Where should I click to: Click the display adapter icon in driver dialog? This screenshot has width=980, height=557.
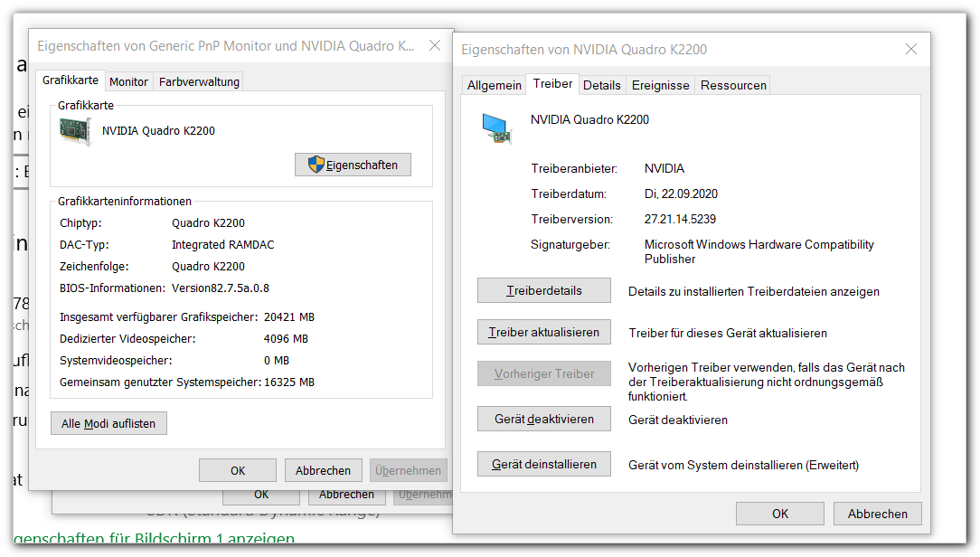click(497, 128)
